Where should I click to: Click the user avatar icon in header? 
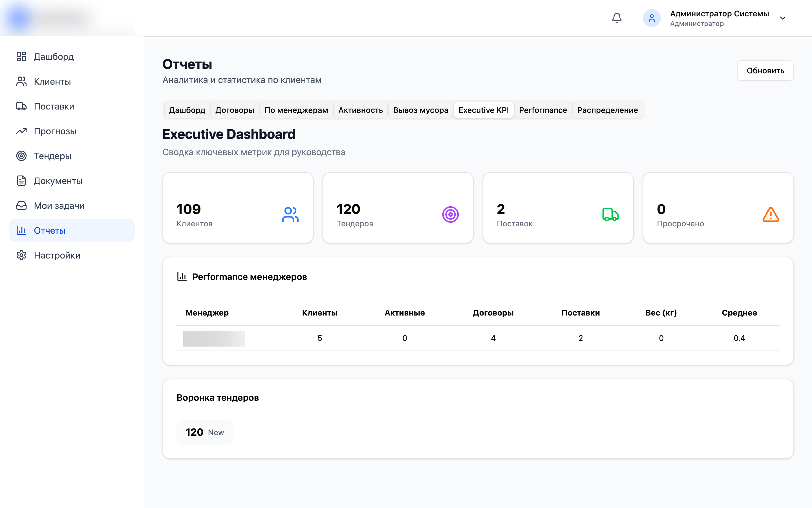[652, 18]
